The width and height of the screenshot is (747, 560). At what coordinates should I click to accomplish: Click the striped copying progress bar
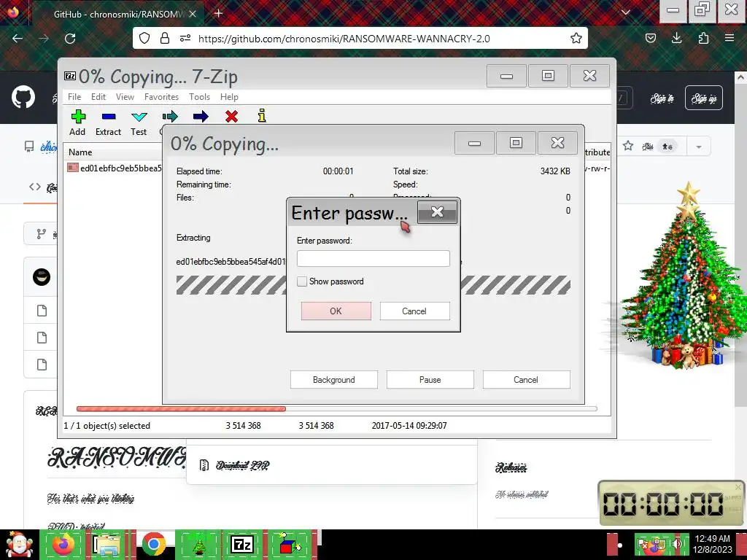point(373,285)
